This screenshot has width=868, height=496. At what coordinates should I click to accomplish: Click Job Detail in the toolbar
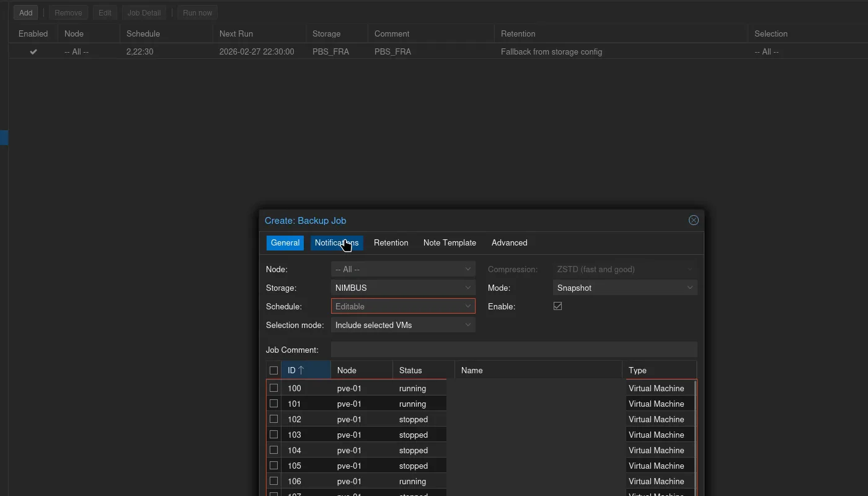pos(143,12)
